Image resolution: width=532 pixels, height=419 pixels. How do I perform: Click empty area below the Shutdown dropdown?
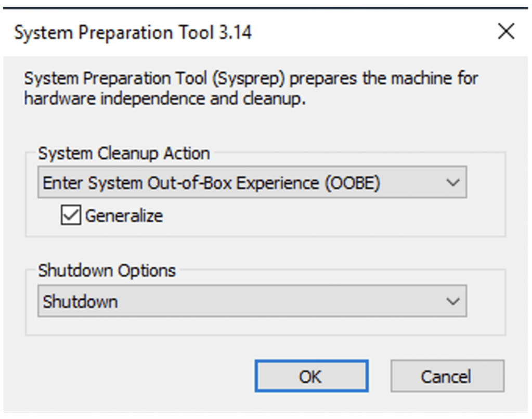pos(260,326)
